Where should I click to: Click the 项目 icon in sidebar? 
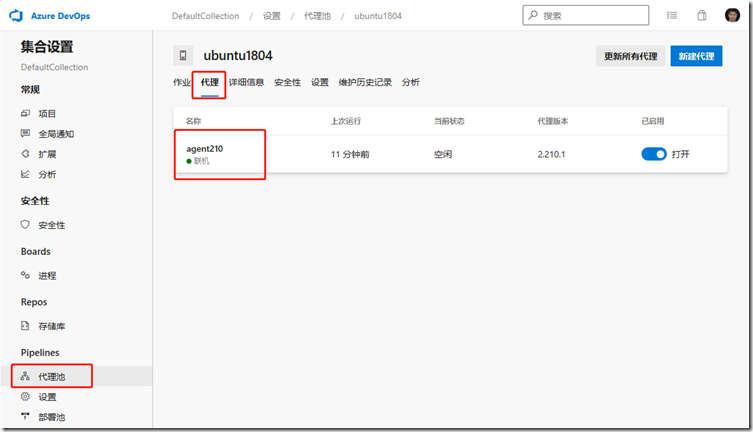pyautogui.click(x=25, y=113)
